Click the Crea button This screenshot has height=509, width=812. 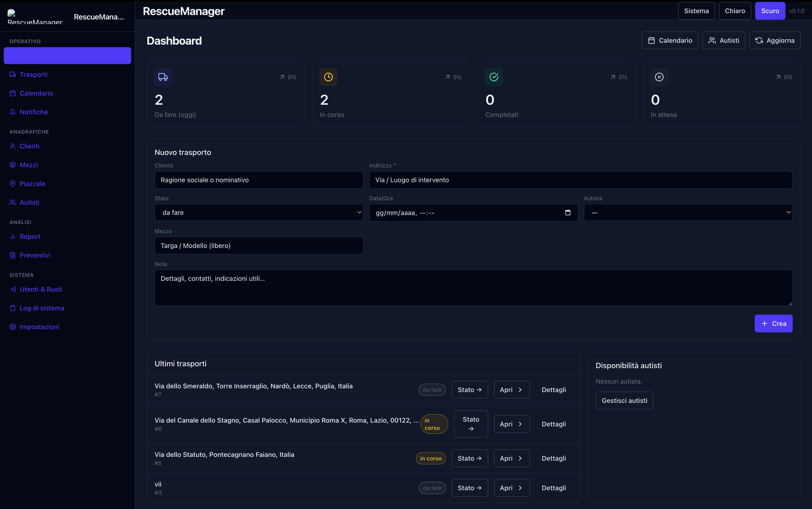773,324
